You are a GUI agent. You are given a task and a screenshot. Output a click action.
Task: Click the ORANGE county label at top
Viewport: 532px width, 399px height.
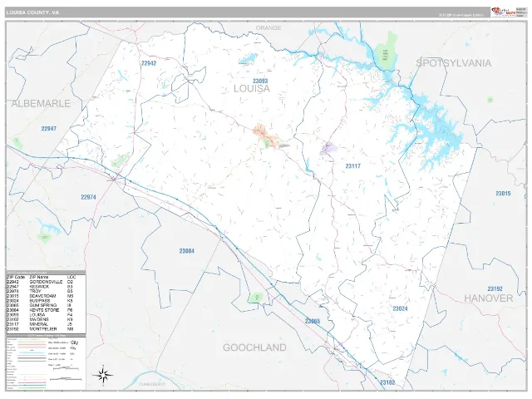pos(268,27)
